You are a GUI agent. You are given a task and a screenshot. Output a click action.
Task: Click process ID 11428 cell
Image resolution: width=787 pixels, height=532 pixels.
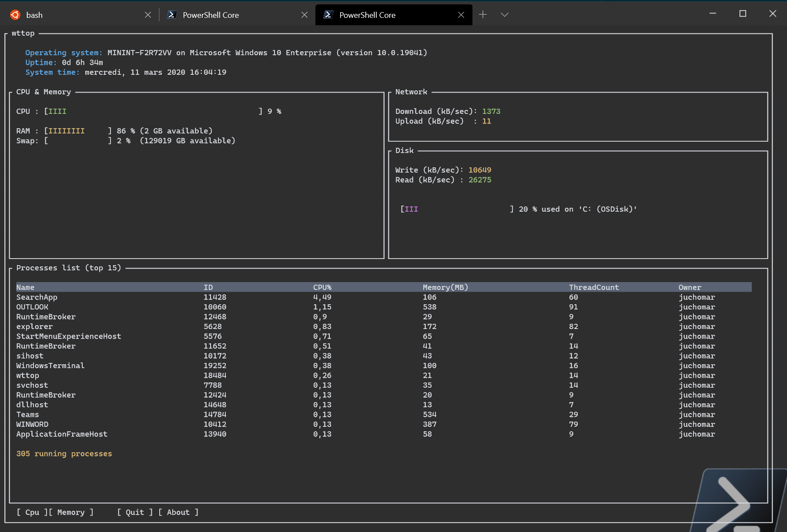tap(215, 297)
